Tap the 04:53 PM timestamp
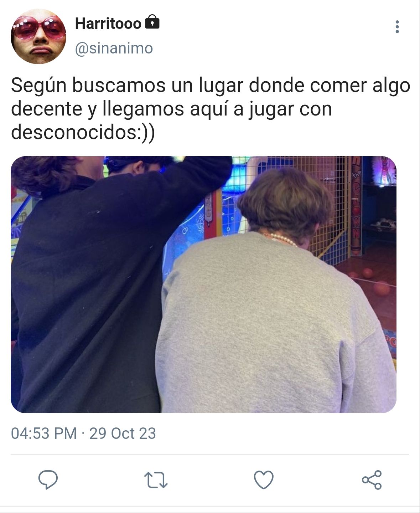Image resolution: width=420 pixels, height=513 pixels. coord(44,434)
